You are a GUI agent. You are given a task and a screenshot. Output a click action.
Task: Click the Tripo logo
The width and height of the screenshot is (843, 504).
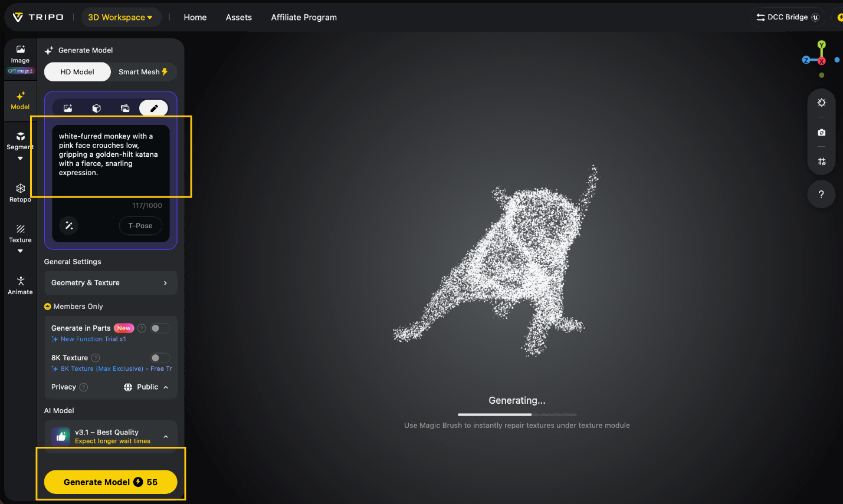coord(38,17)
